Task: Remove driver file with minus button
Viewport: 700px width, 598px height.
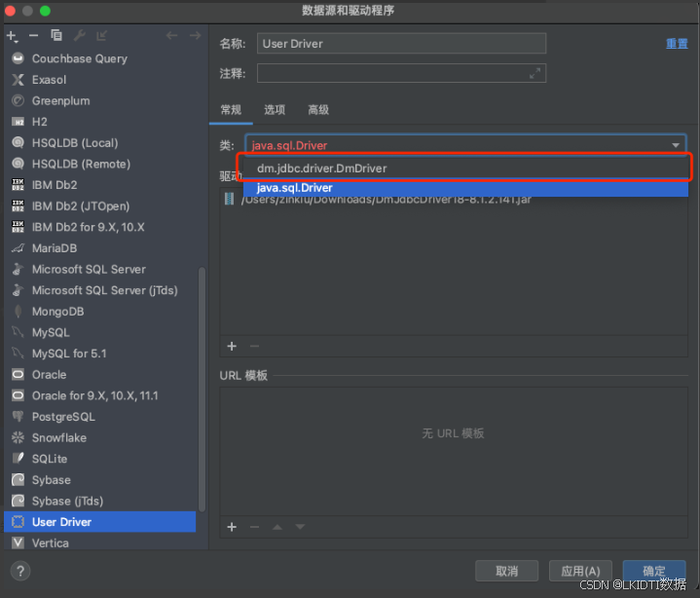Action: pyautogui.click(x=254, y=346)
